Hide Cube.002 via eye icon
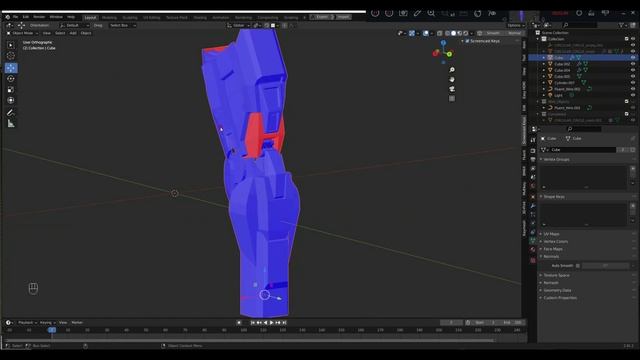 point(633,64)
